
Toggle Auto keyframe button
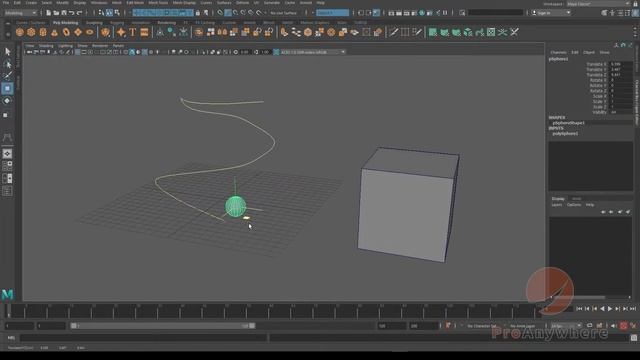[x=624, y=326]
